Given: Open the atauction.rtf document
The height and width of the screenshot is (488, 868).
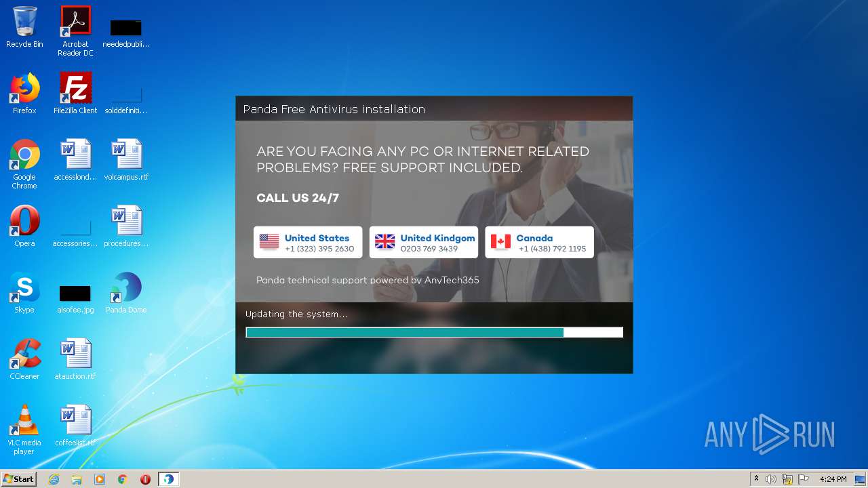Looking at the screenshot, I should point(75,359).
